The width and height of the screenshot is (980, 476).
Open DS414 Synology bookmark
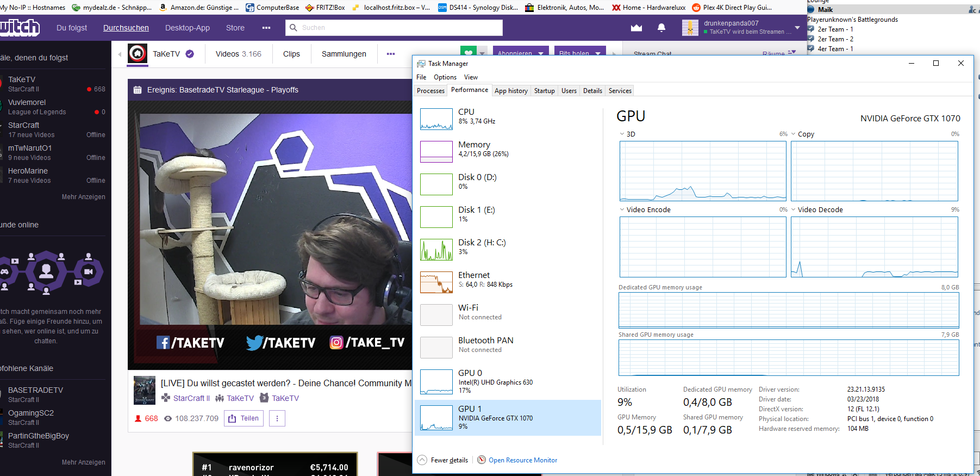click(x=478, y=8)
